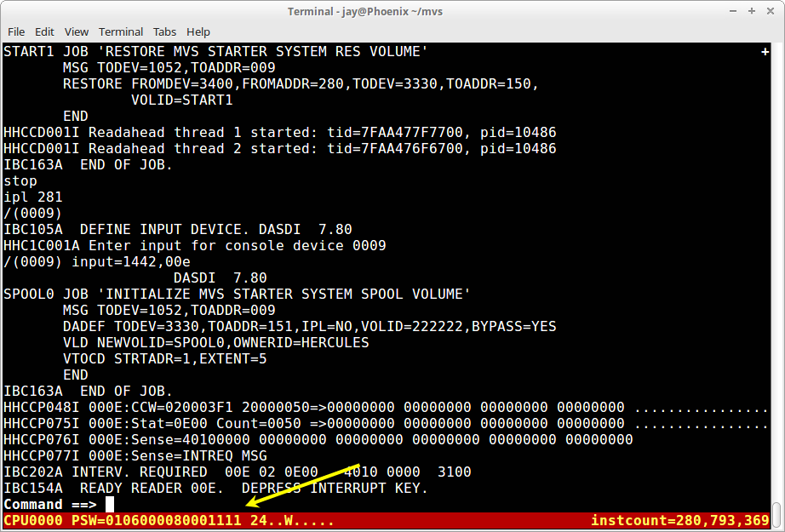Viewport: 785px width, 532px height.
Task: Click '/(0009) input=1442,00e' line
Action: pyautogui.click(x=96, y=262)
